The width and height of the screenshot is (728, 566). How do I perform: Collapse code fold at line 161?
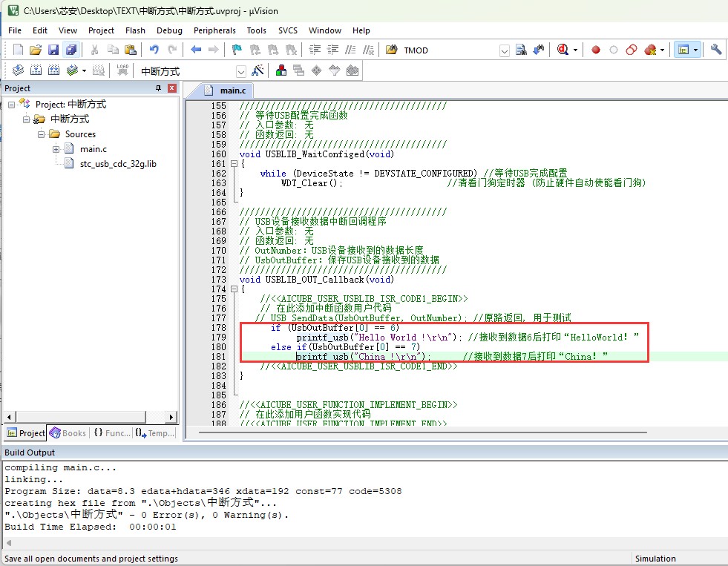pos(234,163)
